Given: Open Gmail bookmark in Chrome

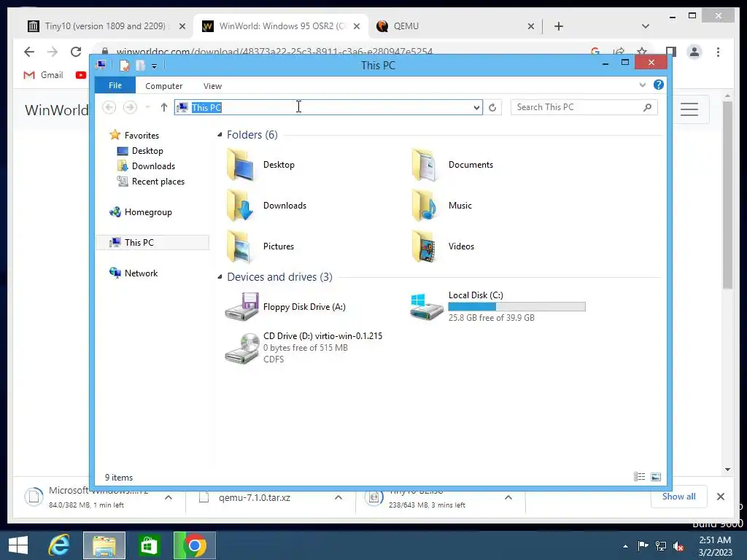Looking at the screenshot, I should 43,75.
